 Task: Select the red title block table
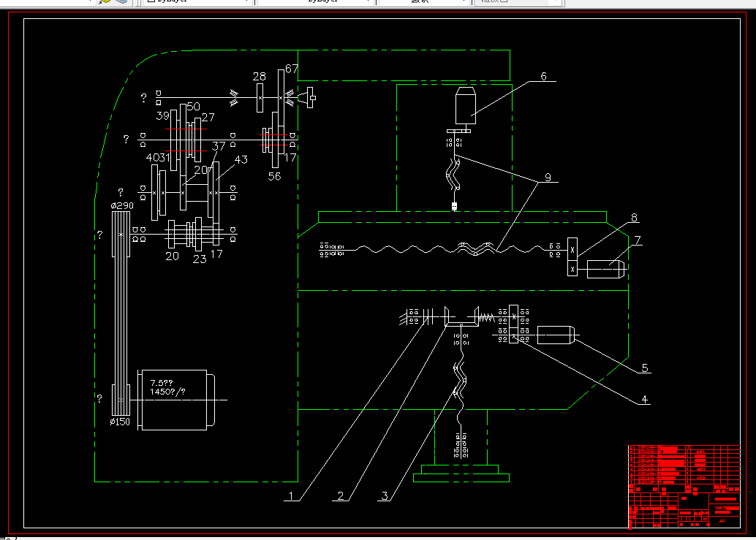tap(684, 487)
